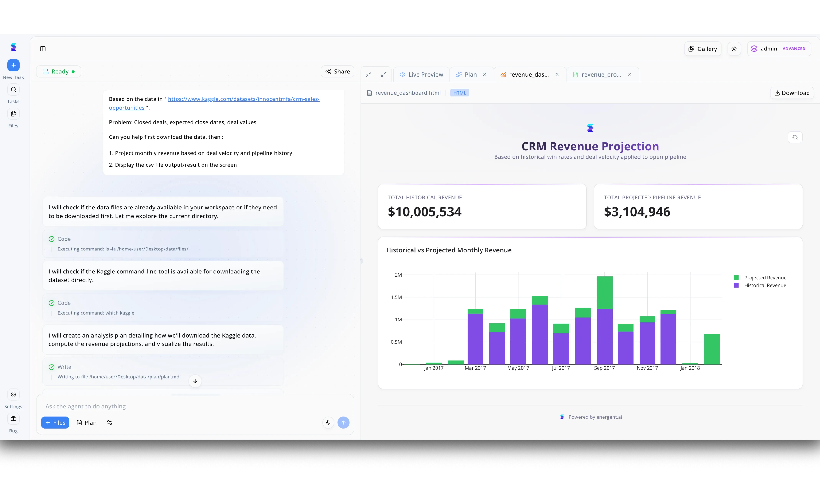Send the message with the arrow button
Screen dimensions: 820x504
(344, 422)
